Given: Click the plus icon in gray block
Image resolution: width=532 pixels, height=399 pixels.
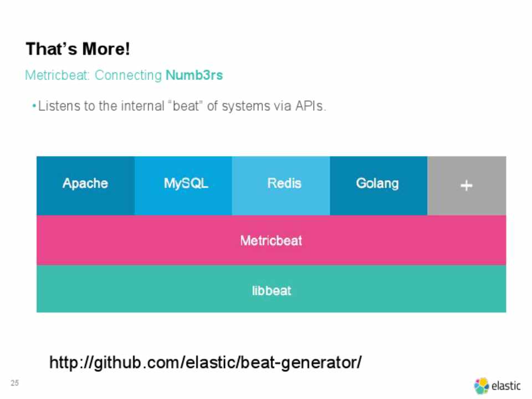Looking at the screenshot, I should (x=467, y=186).
